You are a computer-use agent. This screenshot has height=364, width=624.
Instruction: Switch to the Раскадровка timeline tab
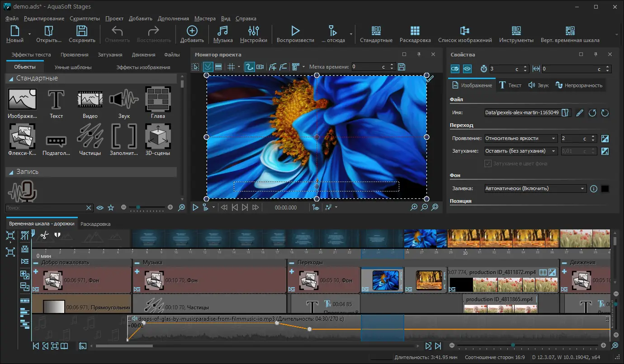point(95,224)
